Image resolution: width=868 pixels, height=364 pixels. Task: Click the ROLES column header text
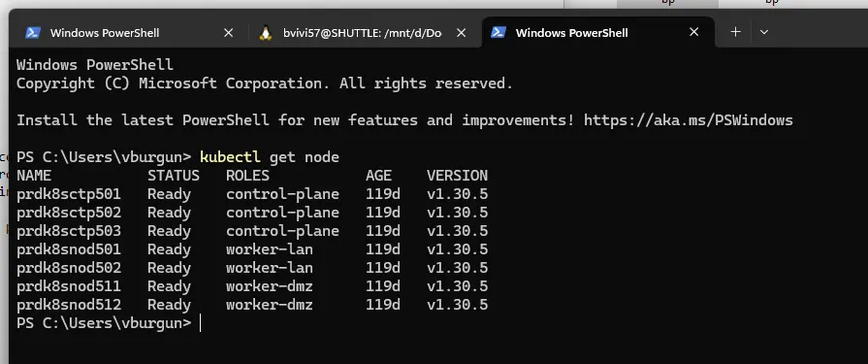point(247,176)
